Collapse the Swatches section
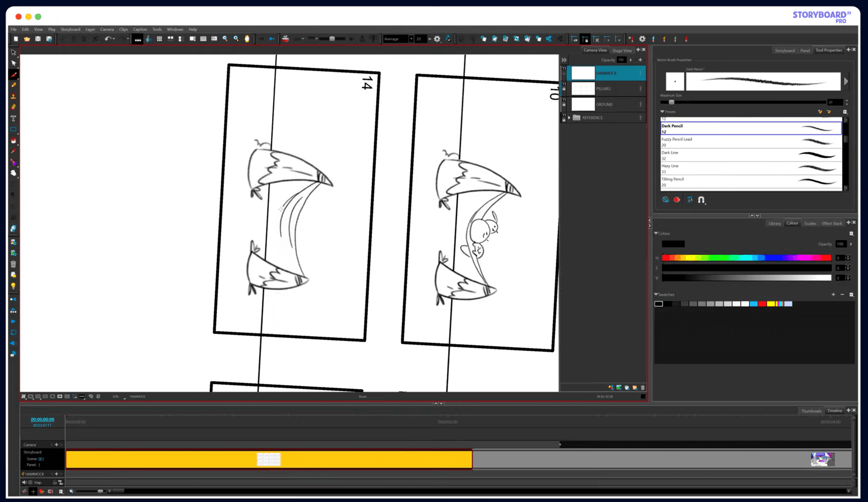Screen dimensions: 868x502 pyautogui.click(x=656, y=295)
